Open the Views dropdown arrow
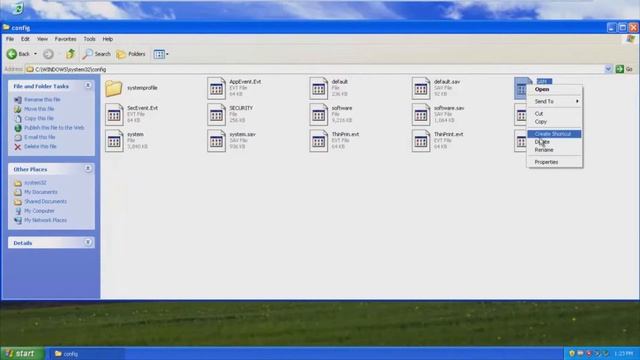Image resolution: width=640 pixels, height=360 pixels. pyautogui.click(x=167, y=54)
